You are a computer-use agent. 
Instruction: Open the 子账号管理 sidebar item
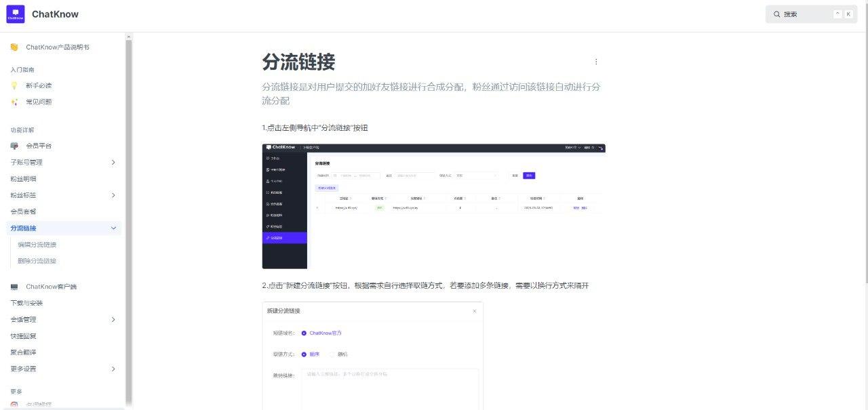[x=64, y=162]
